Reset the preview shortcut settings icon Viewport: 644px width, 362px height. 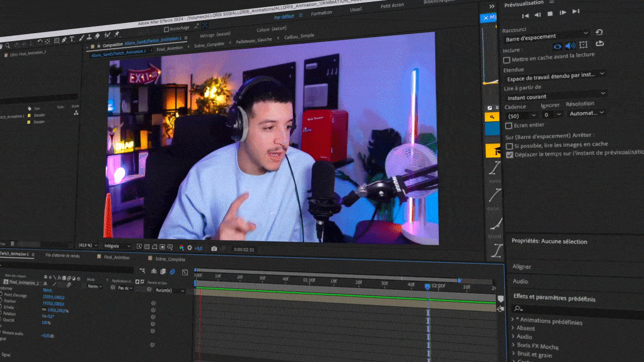point(599,32)
